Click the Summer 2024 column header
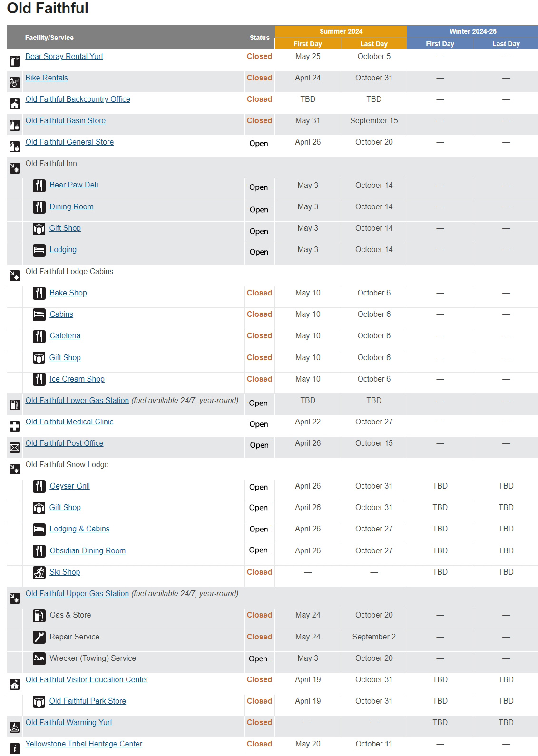The height and width of the screenshot is (756, 538). tap(341, 31)
